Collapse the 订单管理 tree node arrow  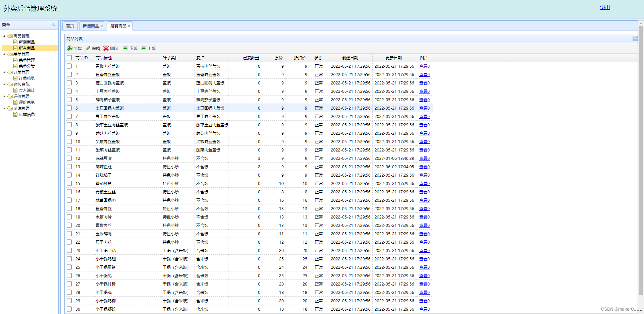pyautogui.click(x=4, y=72)
